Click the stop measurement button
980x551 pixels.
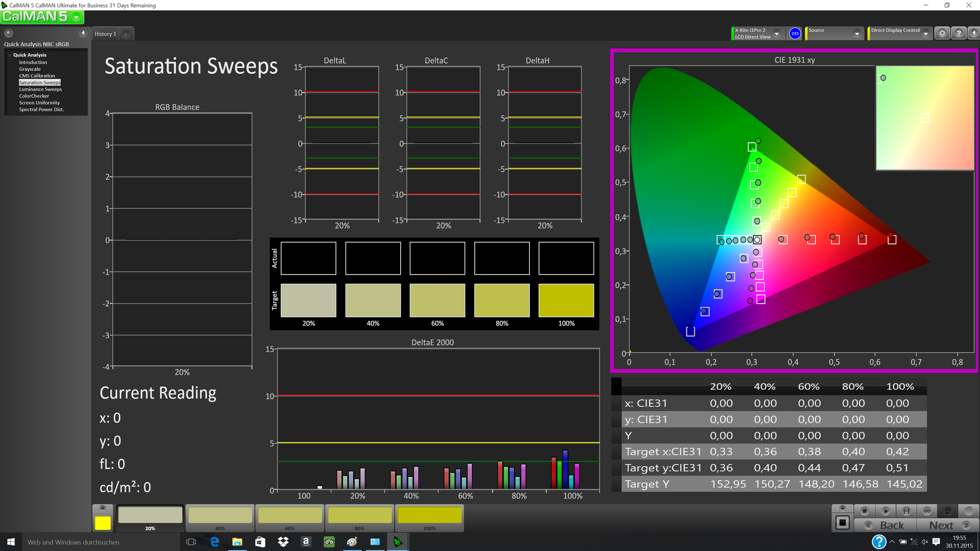click(865, 511)
